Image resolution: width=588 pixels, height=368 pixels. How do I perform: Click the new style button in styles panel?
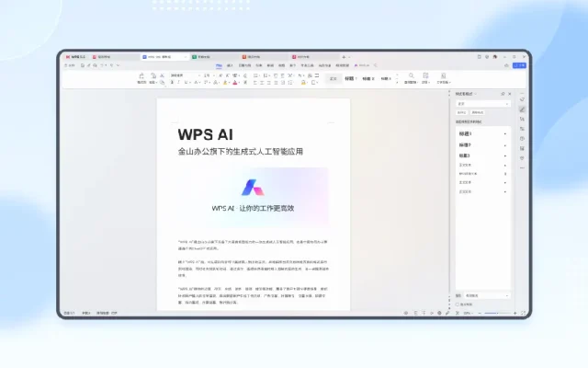click(x=461, y=112)
